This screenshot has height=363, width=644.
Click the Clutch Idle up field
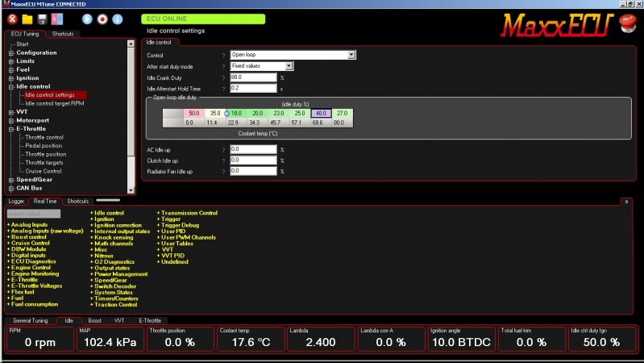coord(253,160)
